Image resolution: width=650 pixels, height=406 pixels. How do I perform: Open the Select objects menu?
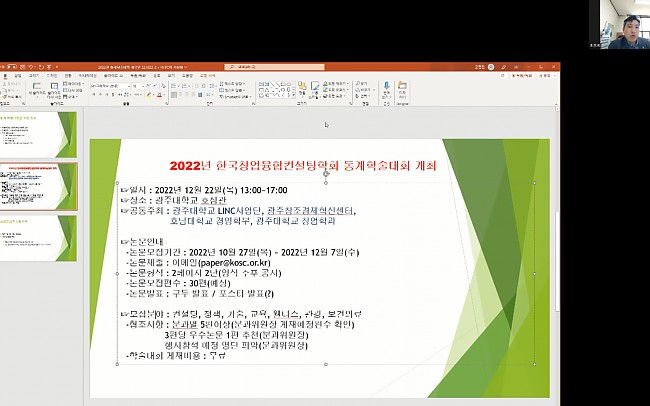tap(364, 96)
